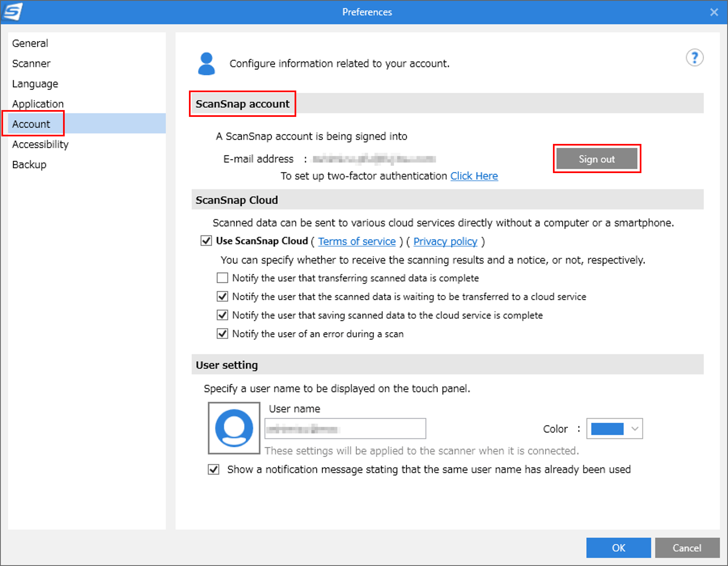728x566 pixels.
Task: Click the help question mark icon
Action: (694, 58)
